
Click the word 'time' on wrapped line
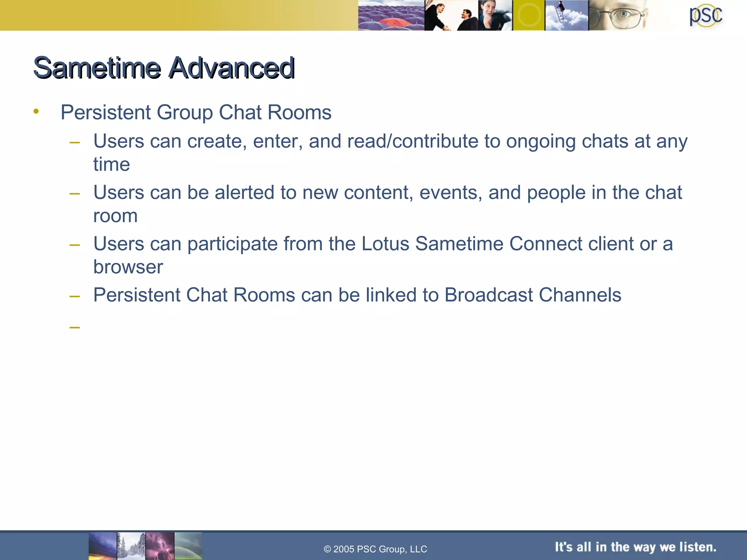(112, 164)
